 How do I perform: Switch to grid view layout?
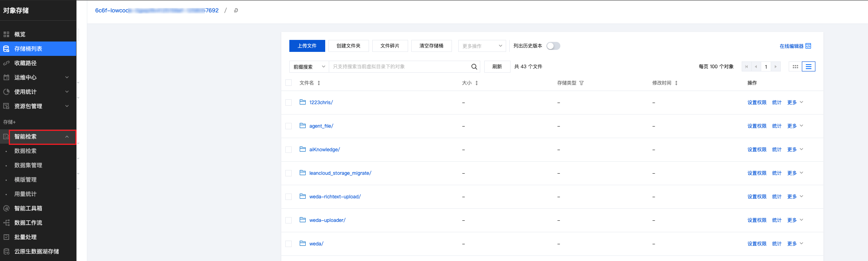coord(795,67)
